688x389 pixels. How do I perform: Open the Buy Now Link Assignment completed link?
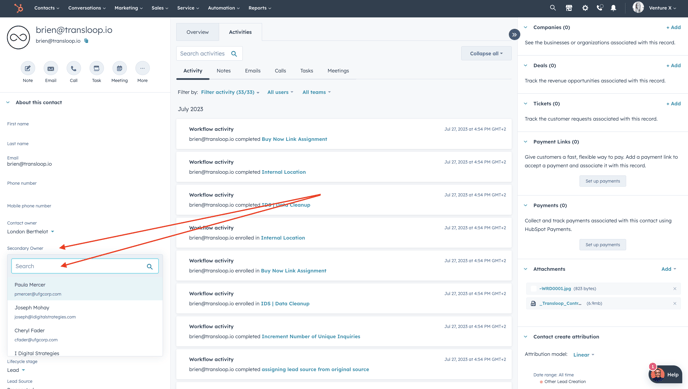click(x=294, y=139)
